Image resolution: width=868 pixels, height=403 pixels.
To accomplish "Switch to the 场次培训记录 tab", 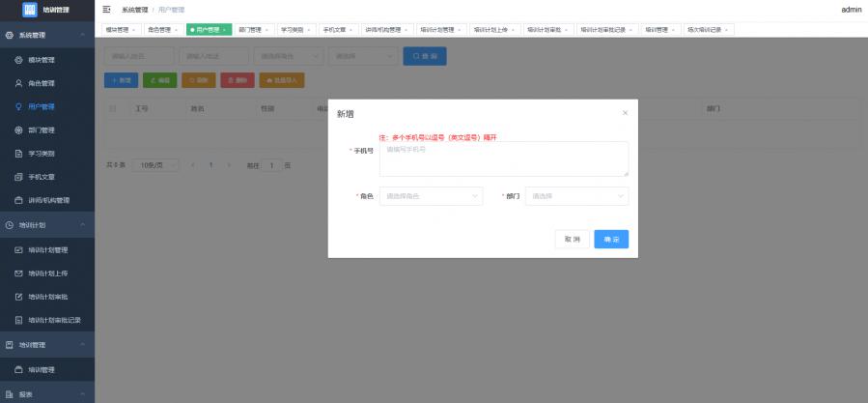I will [x=705, y=30].
